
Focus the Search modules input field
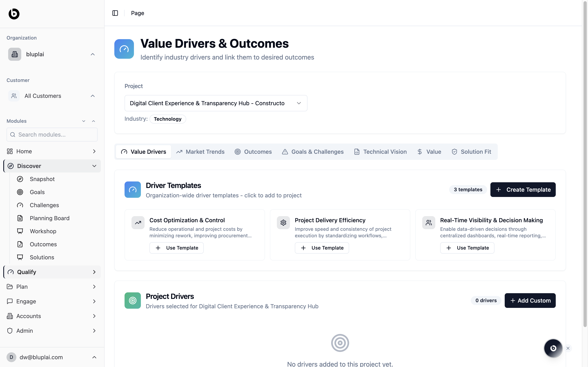52,135
